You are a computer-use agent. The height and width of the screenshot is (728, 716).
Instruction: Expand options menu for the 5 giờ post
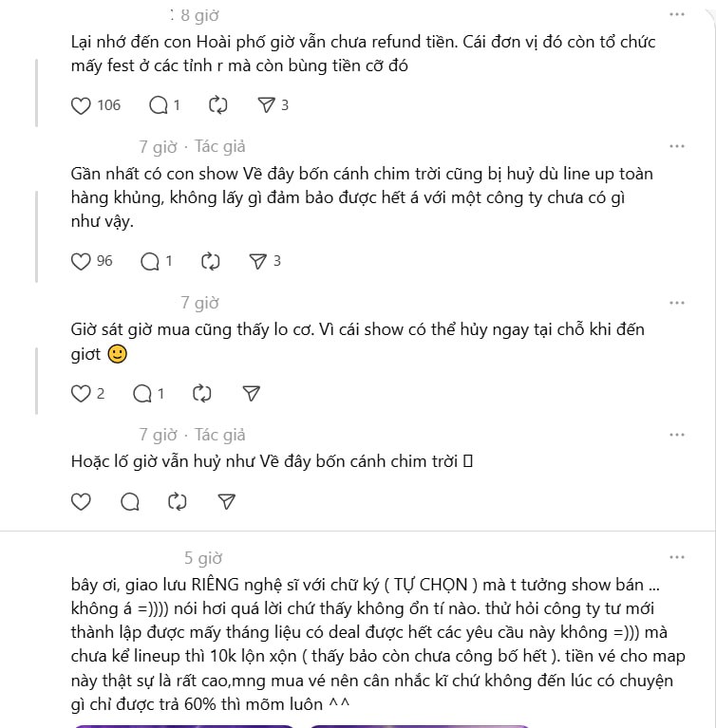coord(676,557)
